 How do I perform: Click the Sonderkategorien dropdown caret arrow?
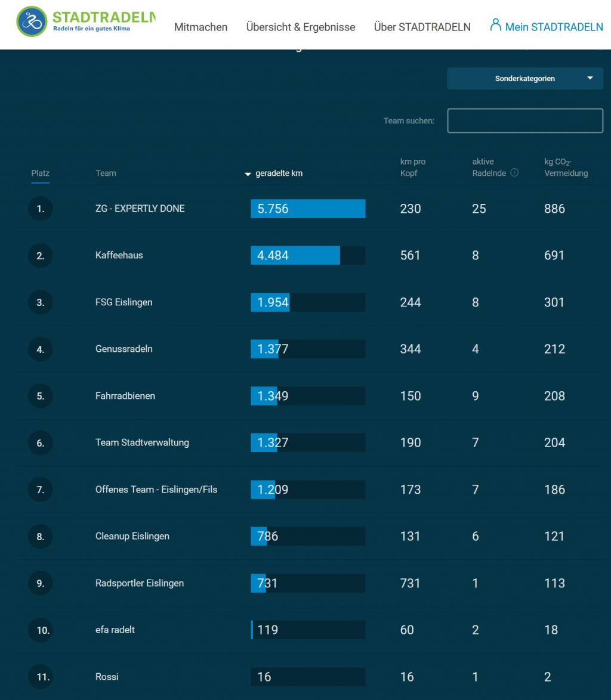click(590, 78)
